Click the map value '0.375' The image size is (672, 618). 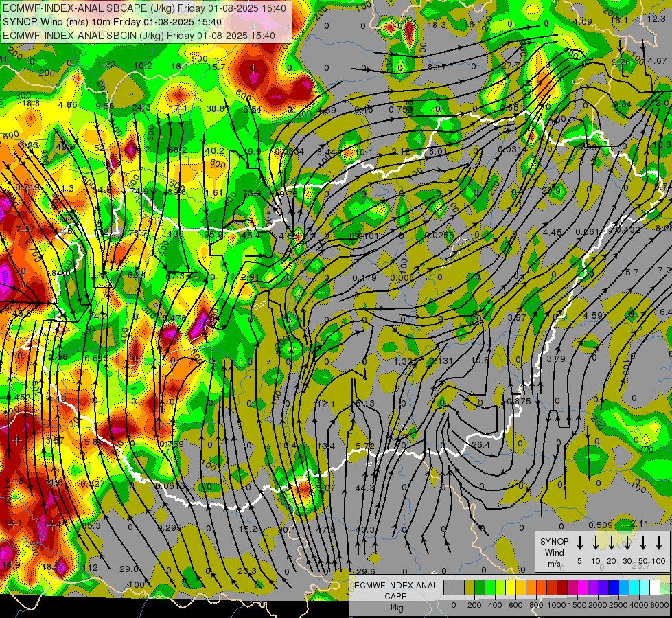point(519,402)
